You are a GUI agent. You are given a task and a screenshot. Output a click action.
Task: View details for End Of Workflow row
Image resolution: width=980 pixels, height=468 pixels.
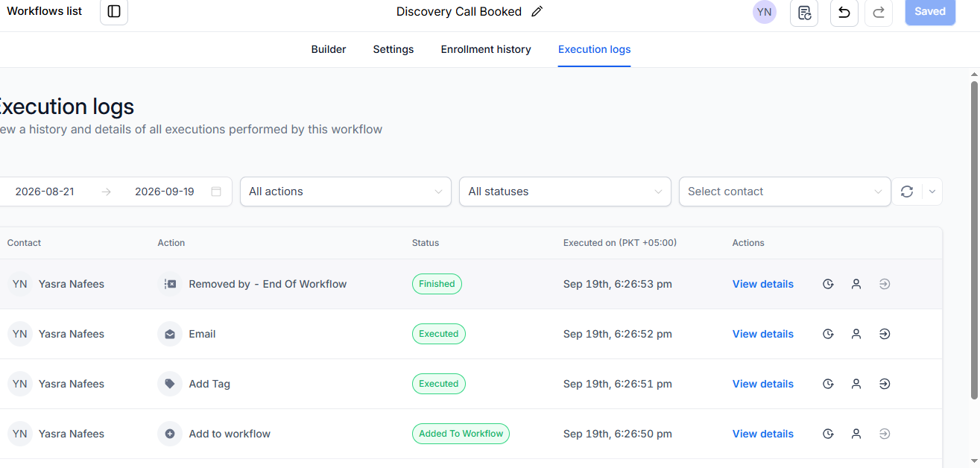(763, 284)
